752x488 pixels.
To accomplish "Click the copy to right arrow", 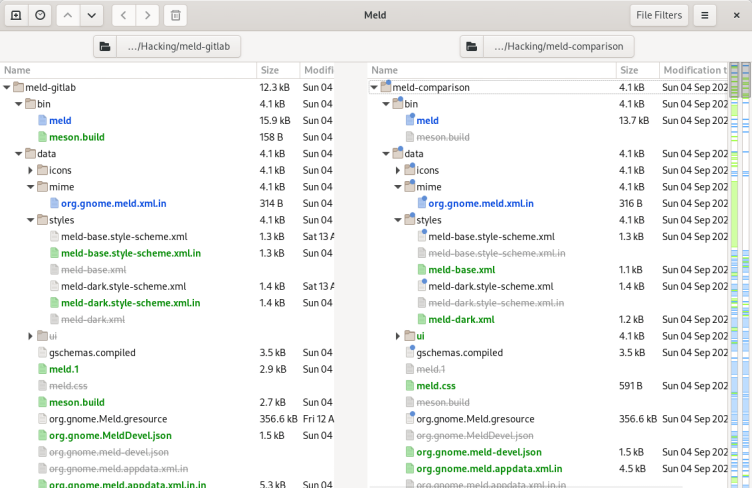I will click(147, 15).
